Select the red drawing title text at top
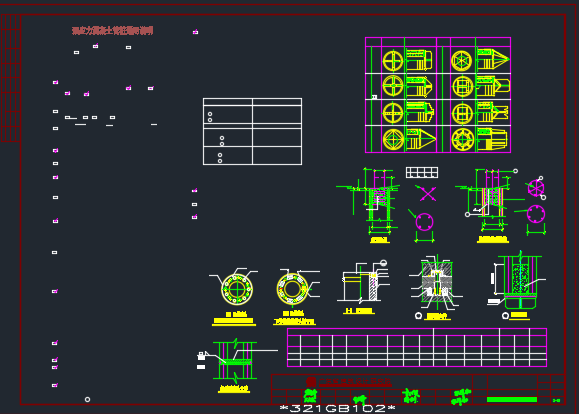Screen dimensions: 579x414 (112, 31)
